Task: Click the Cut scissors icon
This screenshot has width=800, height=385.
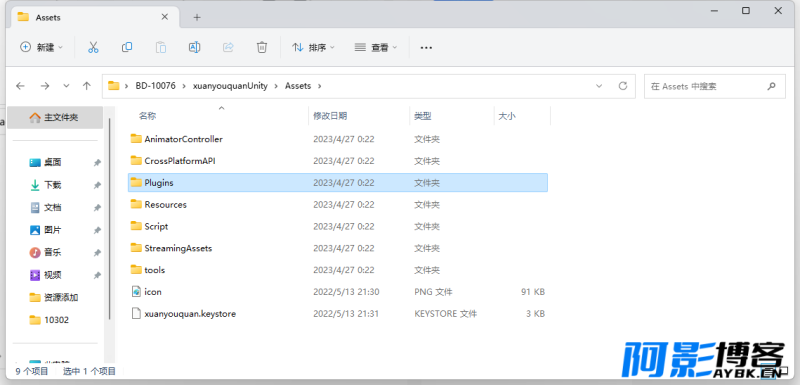Action: [93, 47]
